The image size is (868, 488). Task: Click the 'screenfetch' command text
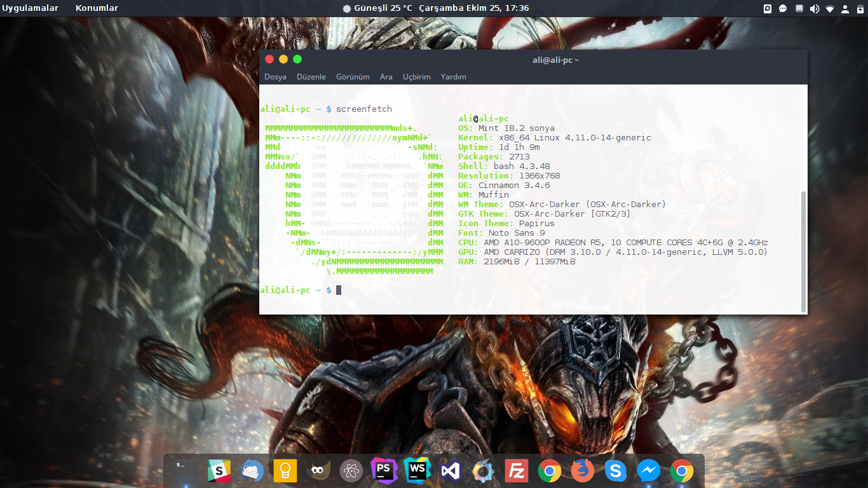(x=364, y=109)
